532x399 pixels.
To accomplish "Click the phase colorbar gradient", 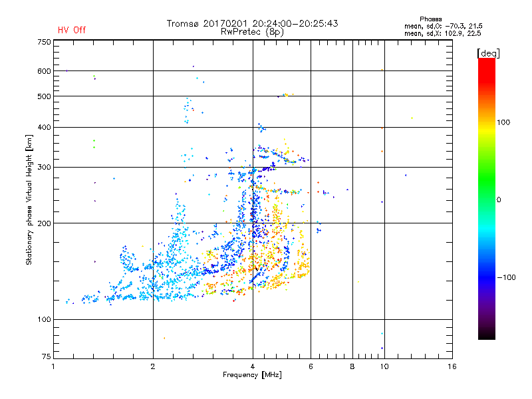I will click(x=487, y=198).
